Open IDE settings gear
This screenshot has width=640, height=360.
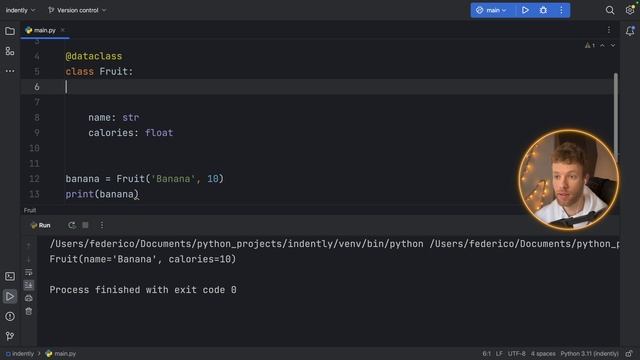click(x=630, y=10)
